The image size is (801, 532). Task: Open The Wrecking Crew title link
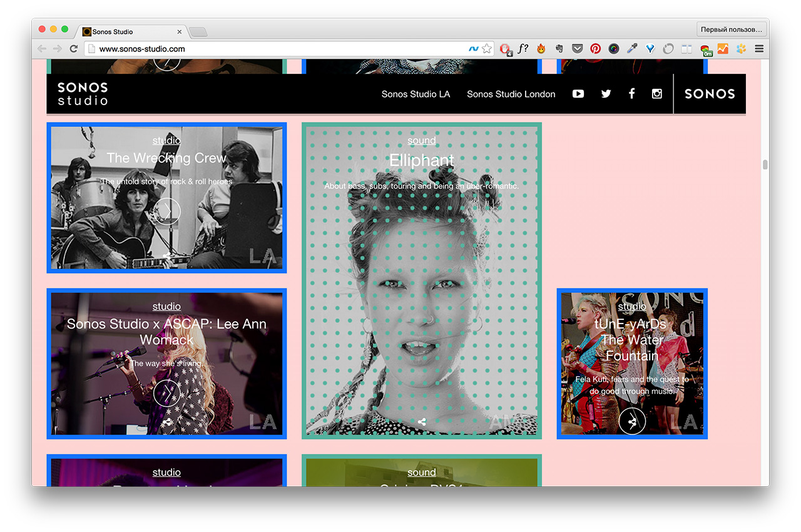click(x=166, y=158)
